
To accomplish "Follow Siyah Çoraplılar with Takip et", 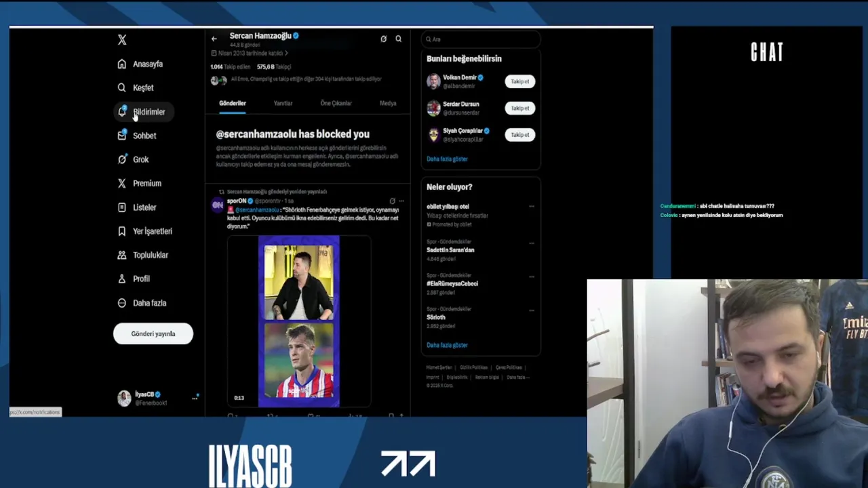I will tap(520, 134).
